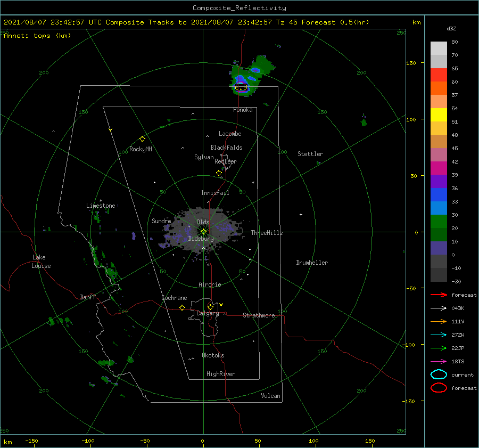
Task: Click the red swatch between 65 and 60 dBZ
Action: [439, 75]
